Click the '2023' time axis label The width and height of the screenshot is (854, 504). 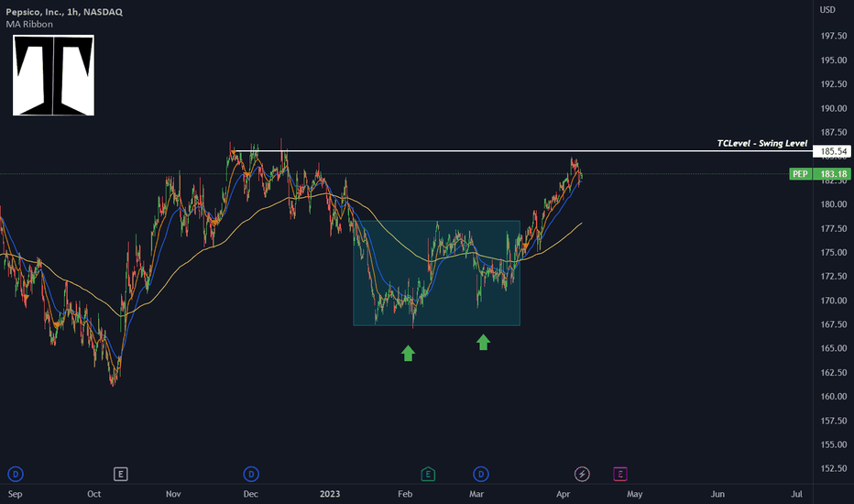click(x=330, y=494)
